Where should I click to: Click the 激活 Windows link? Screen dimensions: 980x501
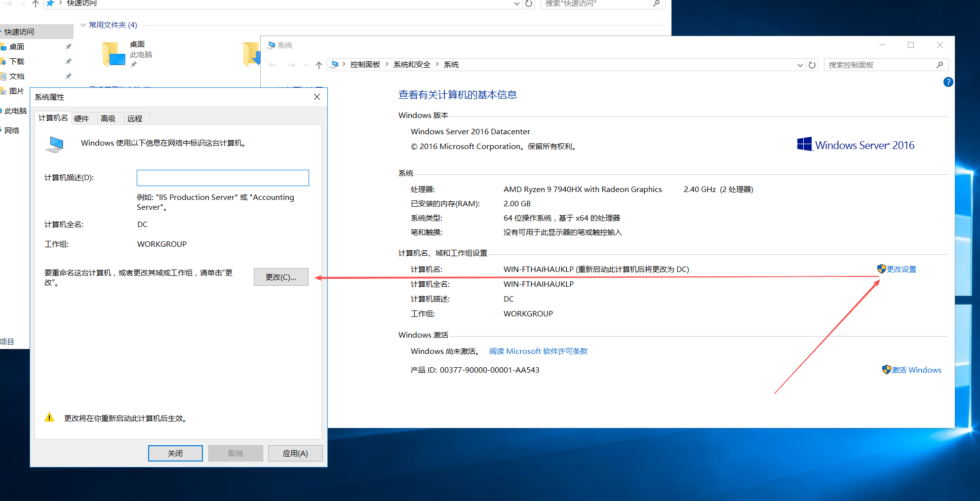916,370
